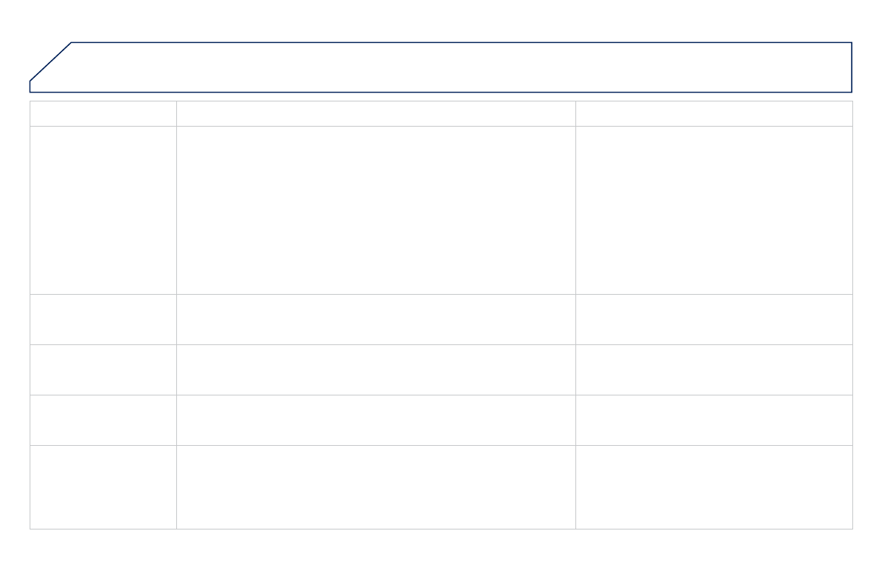Click the right cell in the tallest table row
This screenshot has height=588, width=882.
714,210
